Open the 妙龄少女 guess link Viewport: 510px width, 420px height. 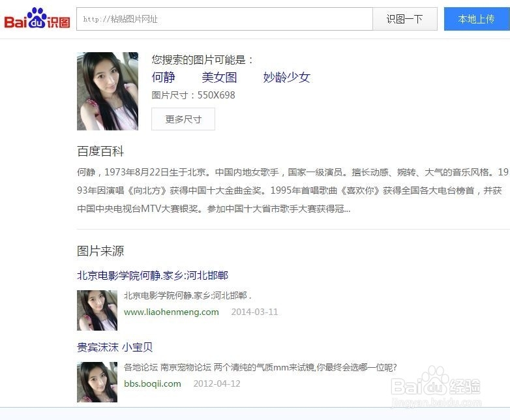click(286, 77)
